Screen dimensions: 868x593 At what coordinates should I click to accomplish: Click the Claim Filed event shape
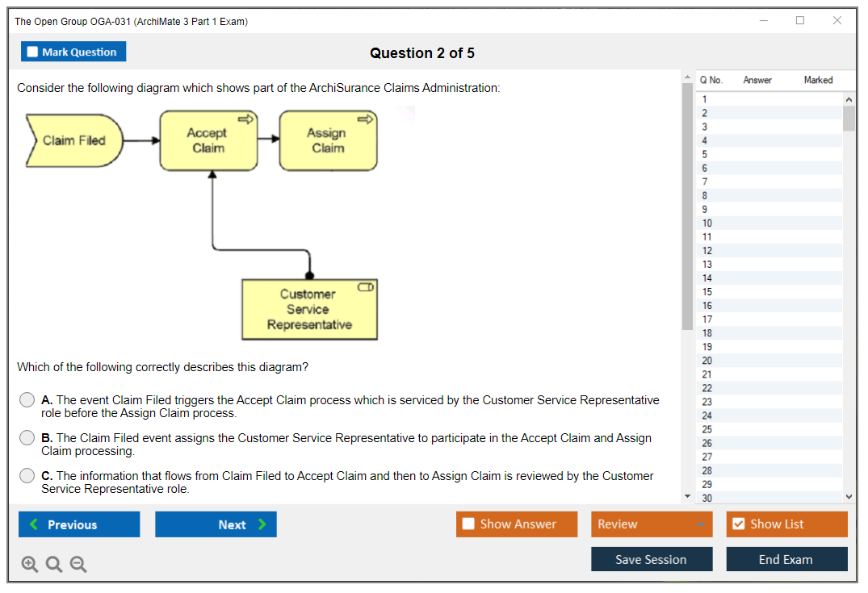pos(73,140)
